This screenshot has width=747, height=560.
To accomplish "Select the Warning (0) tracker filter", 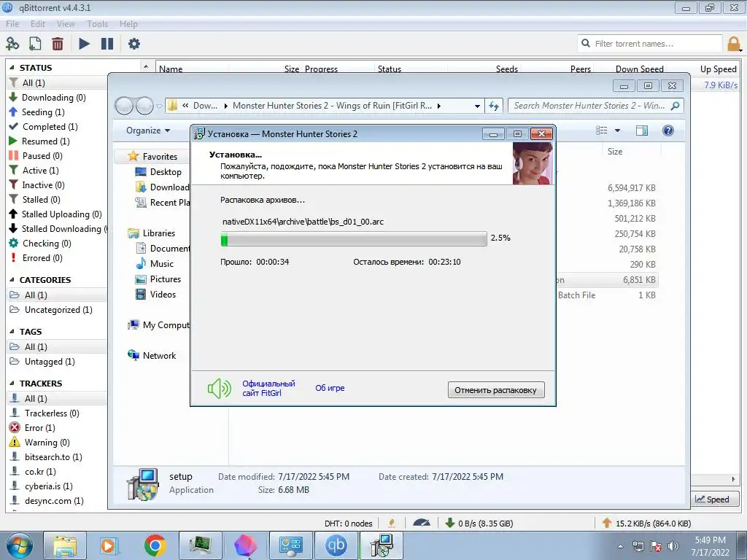I will coord(47,443).
